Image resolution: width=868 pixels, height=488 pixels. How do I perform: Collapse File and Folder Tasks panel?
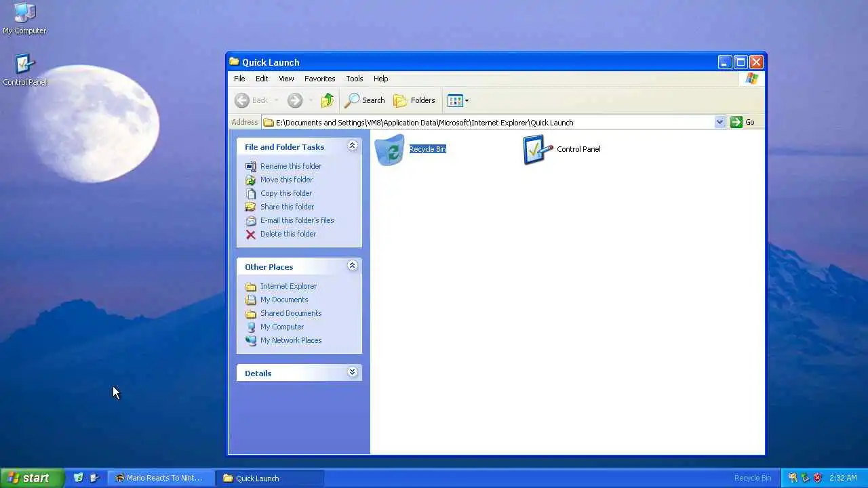click(352, 146)
